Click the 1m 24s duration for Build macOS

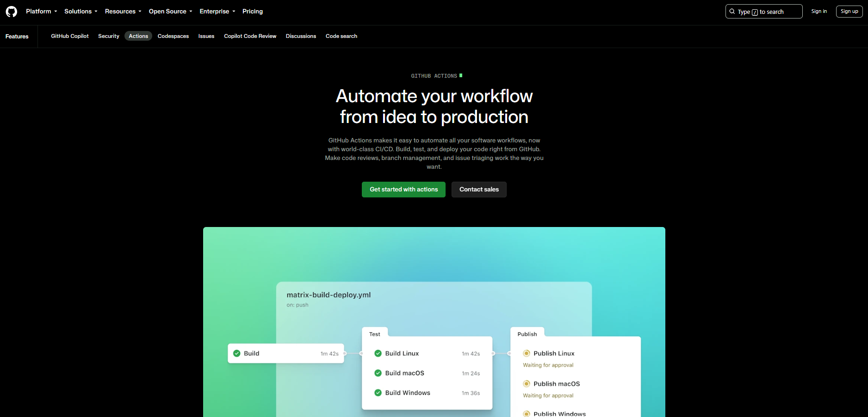[x=471, y=374]
